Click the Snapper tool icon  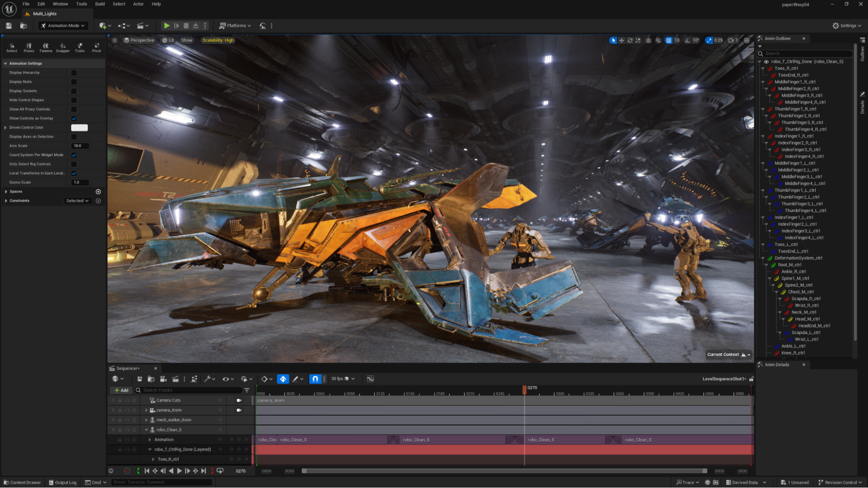point(63,47)
